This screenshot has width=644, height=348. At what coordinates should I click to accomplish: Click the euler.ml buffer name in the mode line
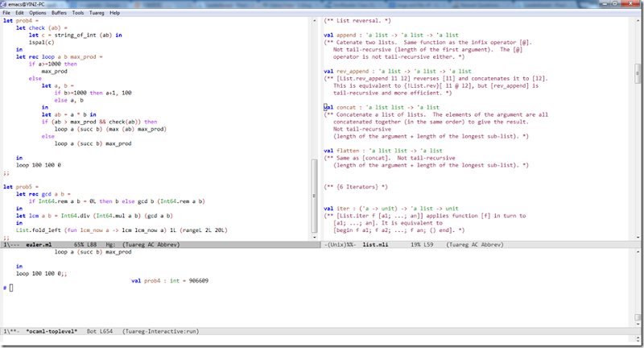[x=39, y=243]
